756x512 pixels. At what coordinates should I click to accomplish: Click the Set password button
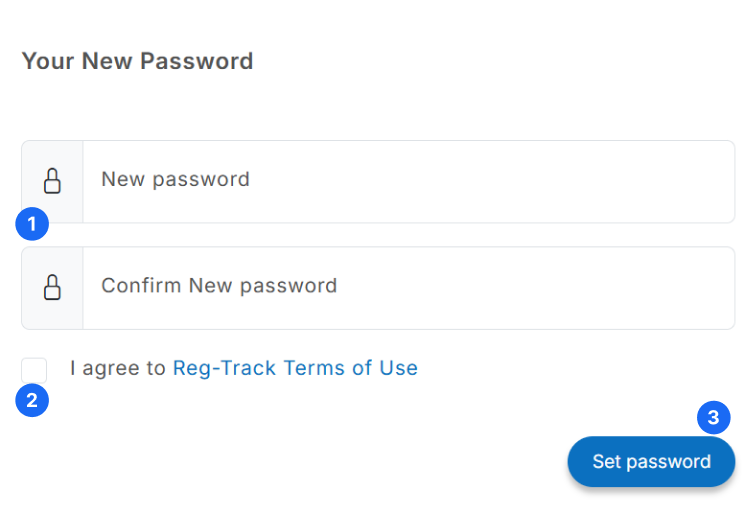click(x=651, y=462)
